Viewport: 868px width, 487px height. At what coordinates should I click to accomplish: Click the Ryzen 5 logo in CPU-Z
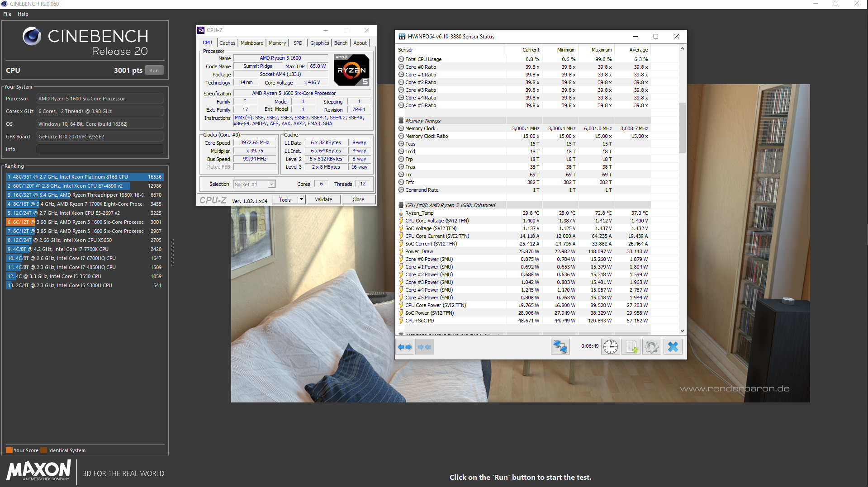(351, 70)
